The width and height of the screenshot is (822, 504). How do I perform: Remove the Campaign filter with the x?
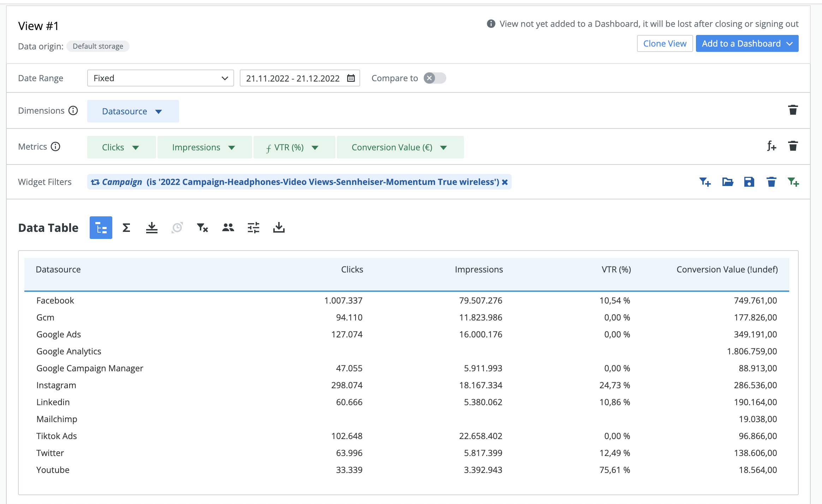(505, 182)
